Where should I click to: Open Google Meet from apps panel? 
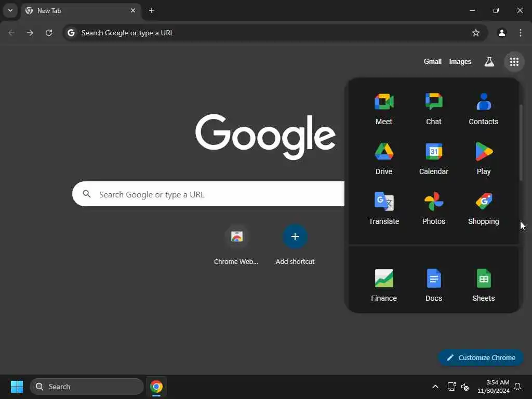click(x=384, y=109)
